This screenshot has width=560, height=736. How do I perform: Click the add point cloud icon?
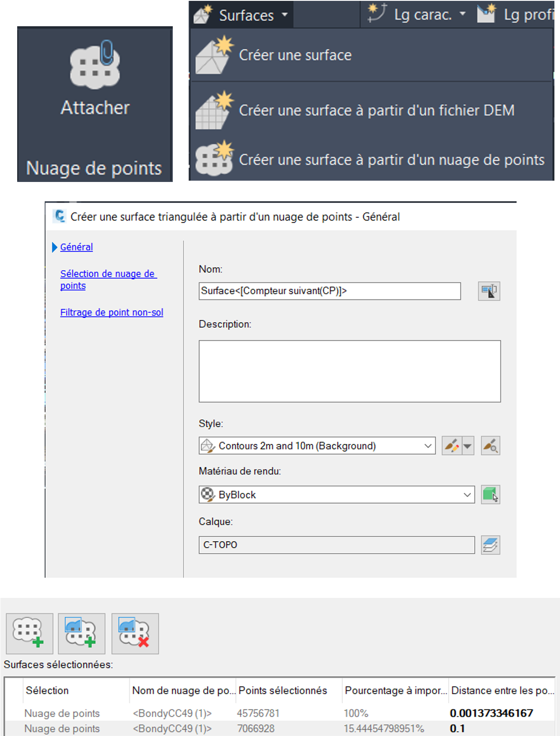click(x=30, y=634)
